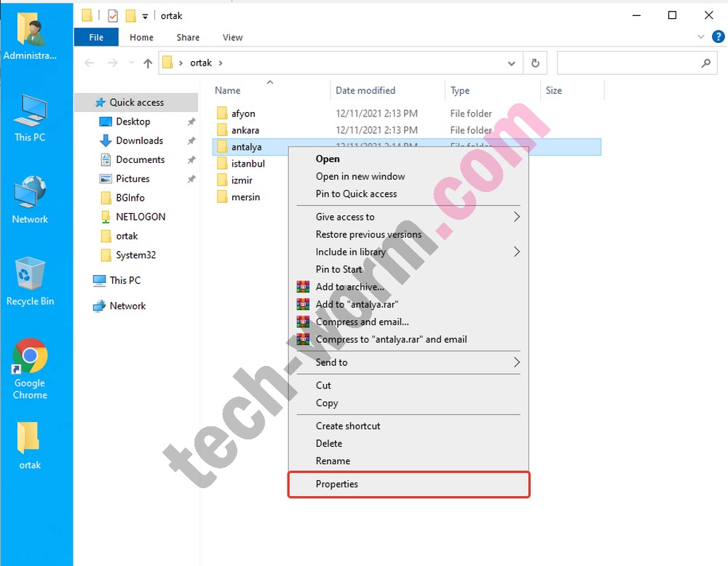Open the File tab

pos(96,37)
